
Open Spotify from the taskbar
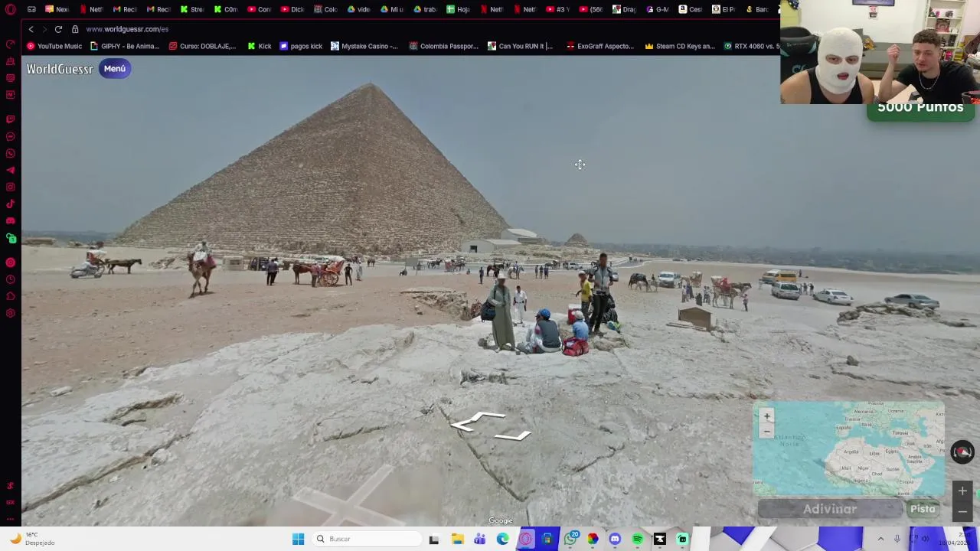point(638,539)
